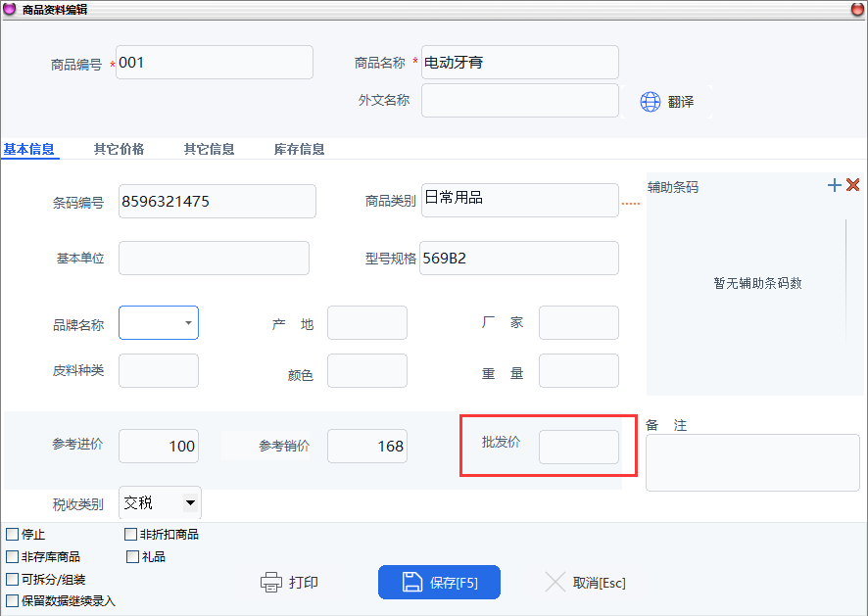Click the printer icon
Screen dimensions: 868x616
[x=271, y=583]
